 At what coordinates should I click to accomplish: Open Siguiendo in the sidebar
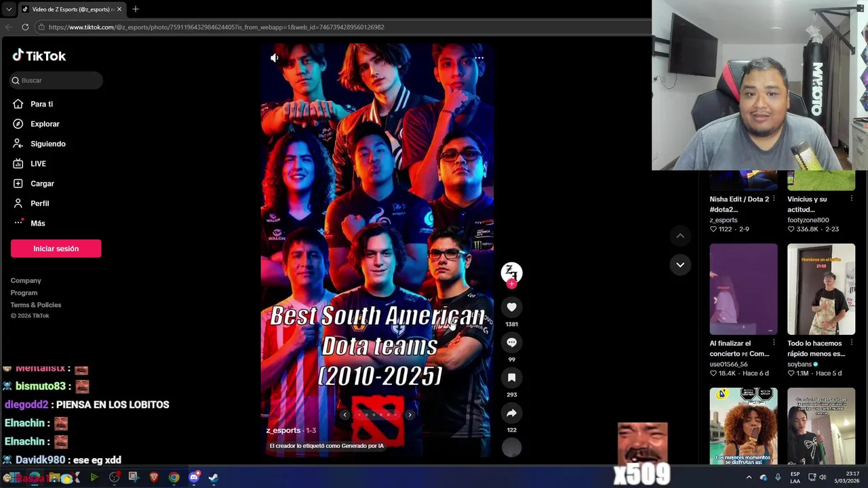pos(39,144)
